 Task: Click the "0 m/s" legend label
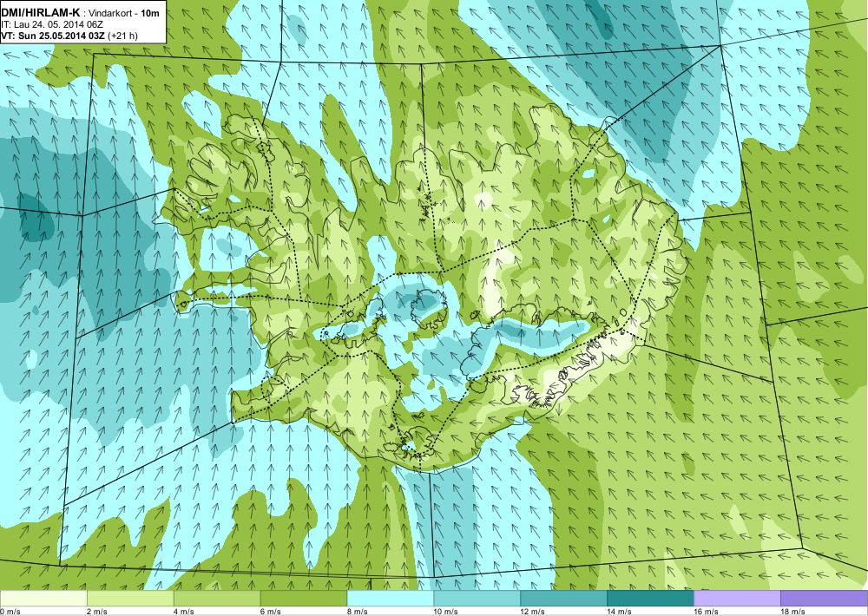pyautogui.click(x=10, y=612)
